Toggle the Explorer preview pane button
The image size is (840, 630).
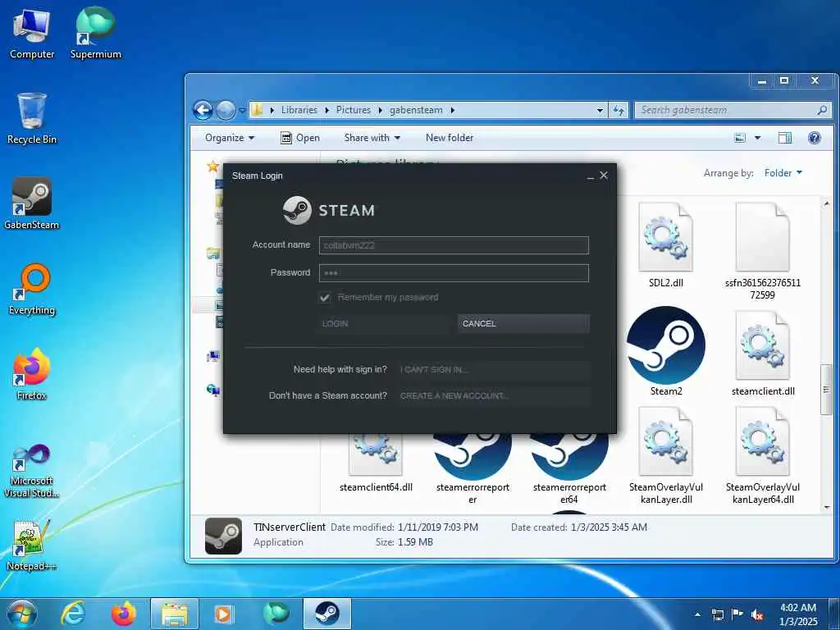click(785, 138)
